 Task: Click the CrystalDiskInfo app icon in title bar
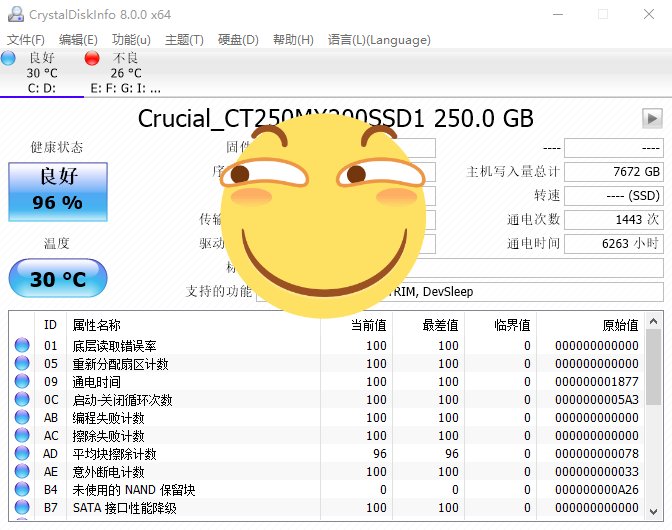click(16, 14)
